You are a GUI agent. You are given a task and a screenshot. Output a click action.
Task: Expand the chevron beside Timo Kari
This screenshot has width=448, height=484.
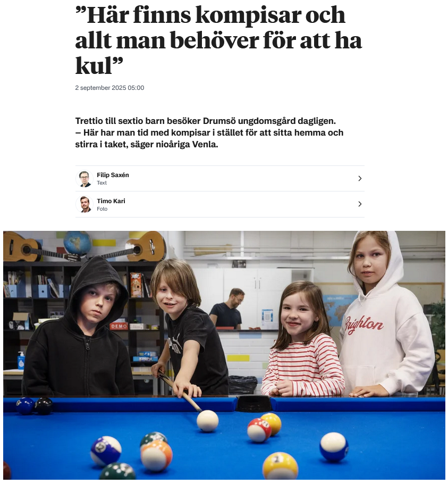(359, 204)
